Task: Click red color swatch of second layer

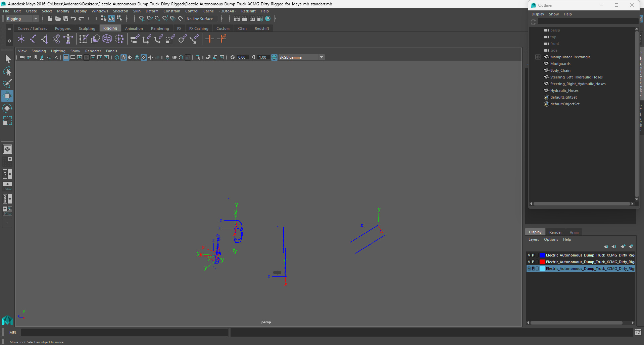Action: [x=542, y=262]
